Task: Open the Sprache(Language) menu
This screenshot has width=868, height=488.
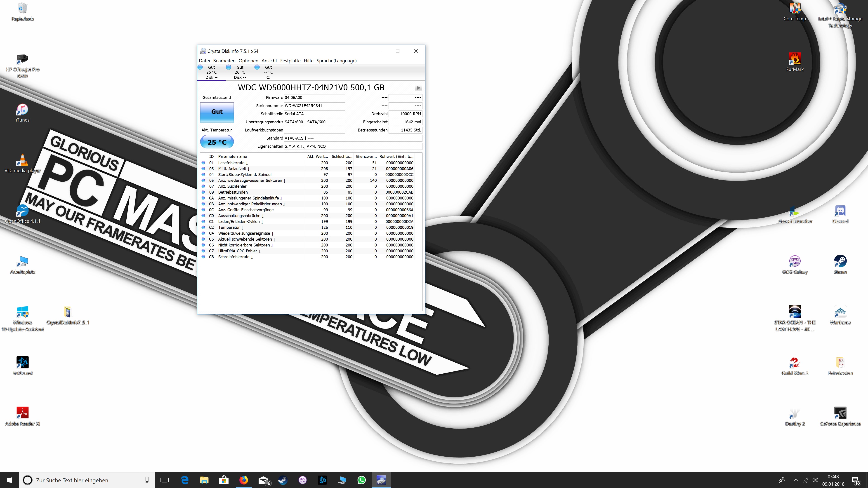Action: (x=336, y=61)
